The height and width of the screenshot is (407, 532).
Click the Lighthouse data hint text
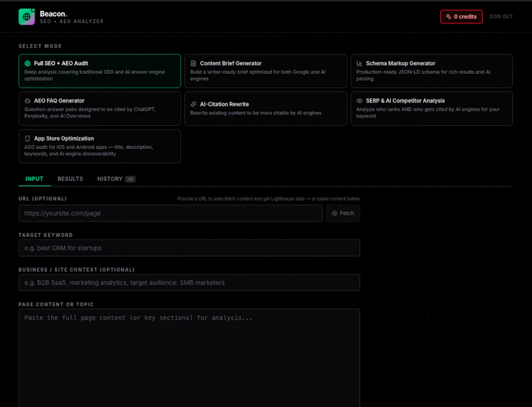pos(269,199)
